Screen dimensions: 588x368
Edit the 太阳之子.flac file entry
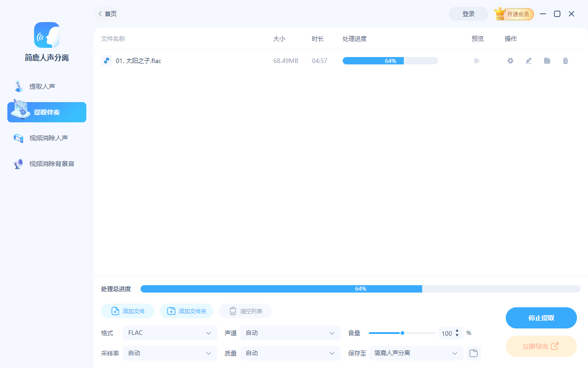[528, 60]
